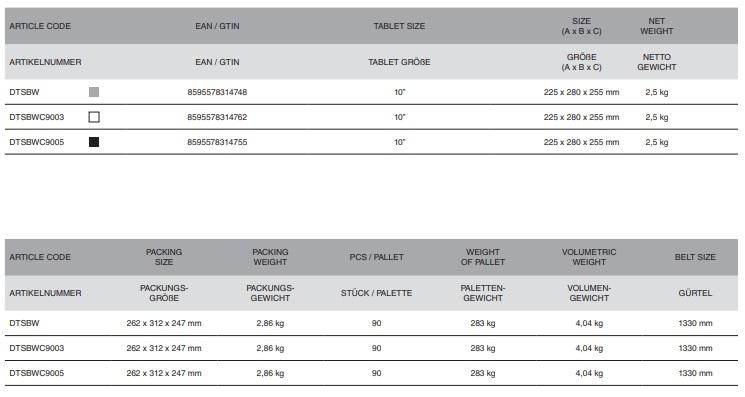Select EAN number 8595578314748
Image resolution: width=745 pixels, height=397 pixels.
click(x=217, y=92)
